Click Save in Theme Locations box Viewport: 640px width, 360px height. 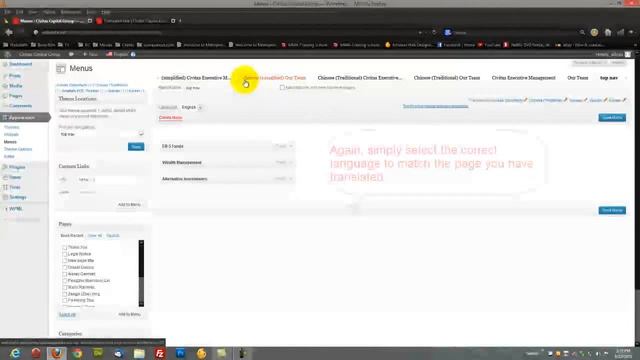pos(136,147)
